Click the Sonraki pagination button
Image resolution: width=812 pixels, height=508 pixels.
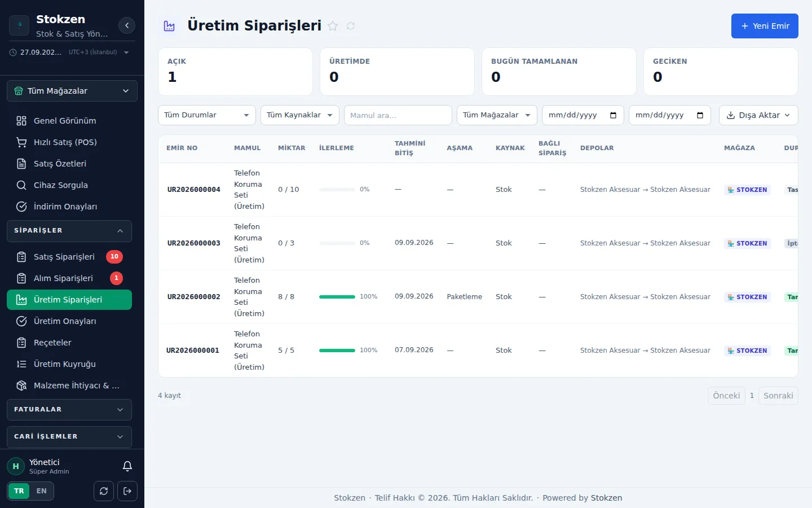pos(778,396)
